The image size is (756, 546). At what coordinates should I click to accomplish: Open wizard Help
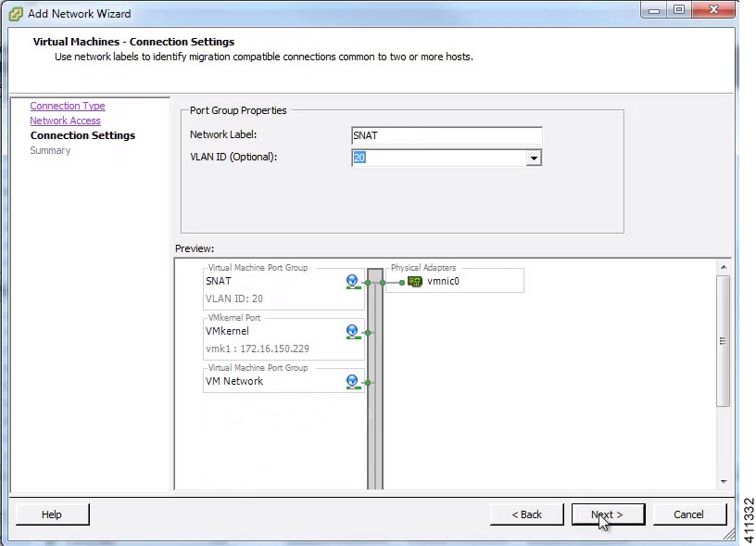(x=52, y=514)
